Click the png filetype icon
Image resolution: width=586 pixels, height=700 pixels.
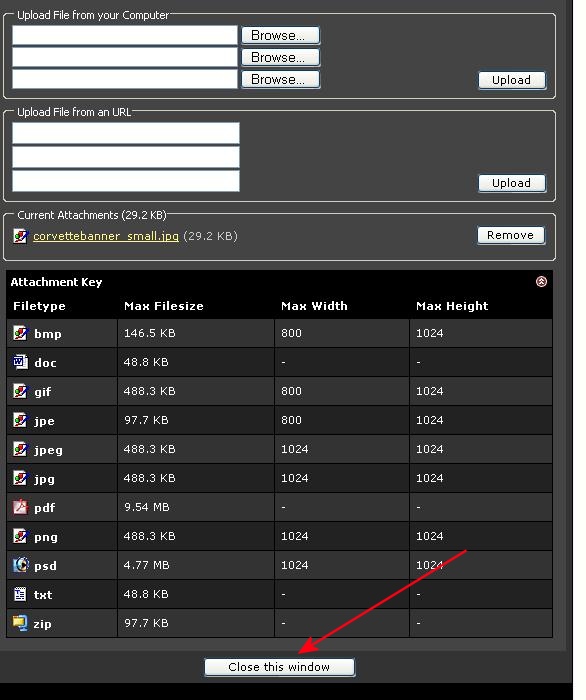(x=20, y=536)
